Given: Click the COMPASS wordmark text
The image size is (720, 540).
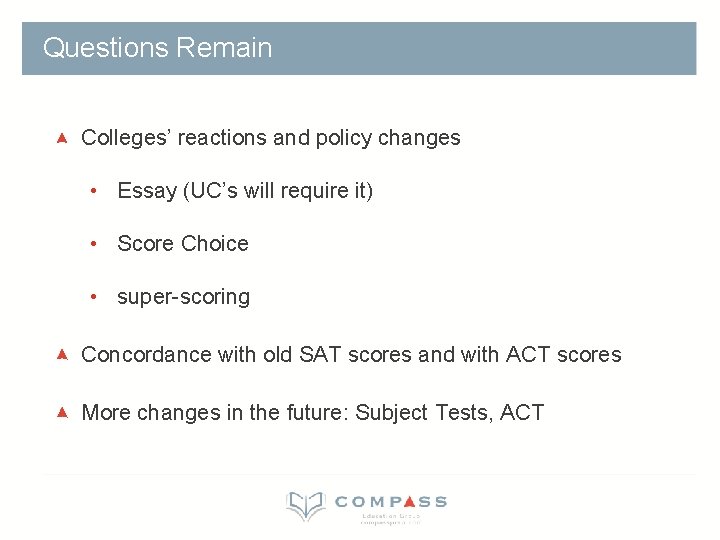Looking at the screenshot, I should click(391, 502).
